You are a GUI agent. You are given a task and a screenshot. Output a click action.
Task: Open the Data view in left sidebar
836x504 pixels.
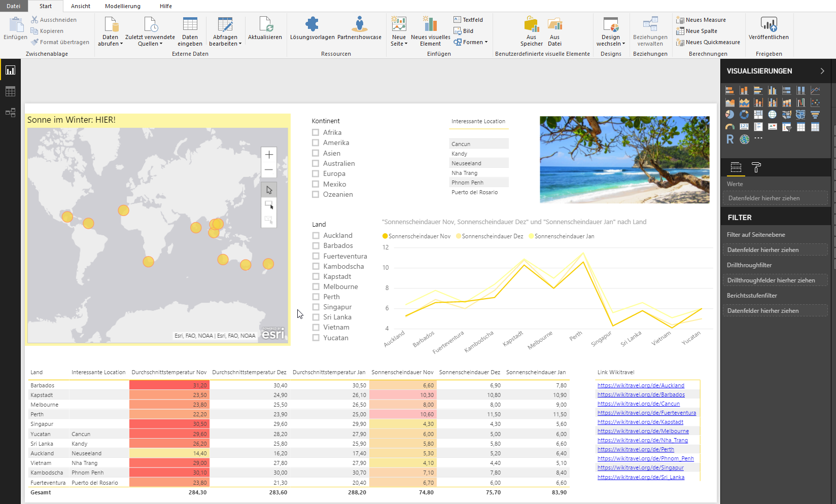[10, 91]
